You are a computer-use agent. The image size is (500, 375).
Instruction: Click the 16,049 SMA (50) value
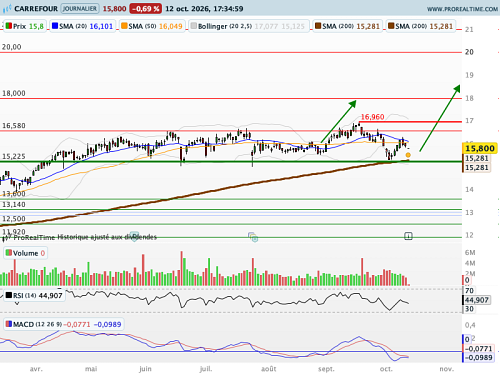click(171, 26)
